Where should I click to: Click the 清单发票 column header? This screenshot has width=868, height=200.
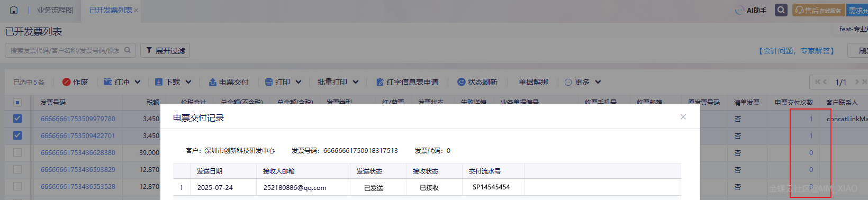point(747,102)
